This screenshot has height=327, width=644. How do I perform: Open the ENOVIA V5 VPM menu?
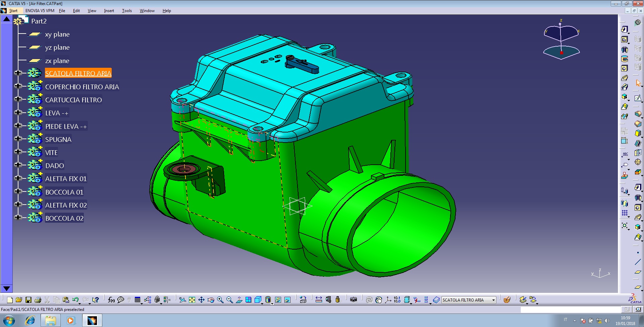tap(40, 11)
